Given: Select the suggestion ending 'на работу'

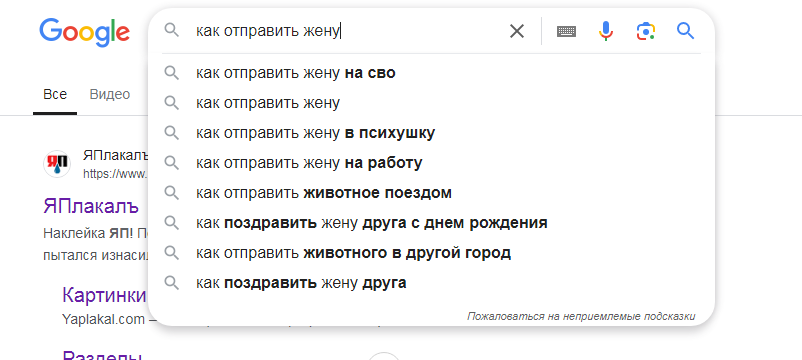Looking at the screenshot, I should point(431,163).
